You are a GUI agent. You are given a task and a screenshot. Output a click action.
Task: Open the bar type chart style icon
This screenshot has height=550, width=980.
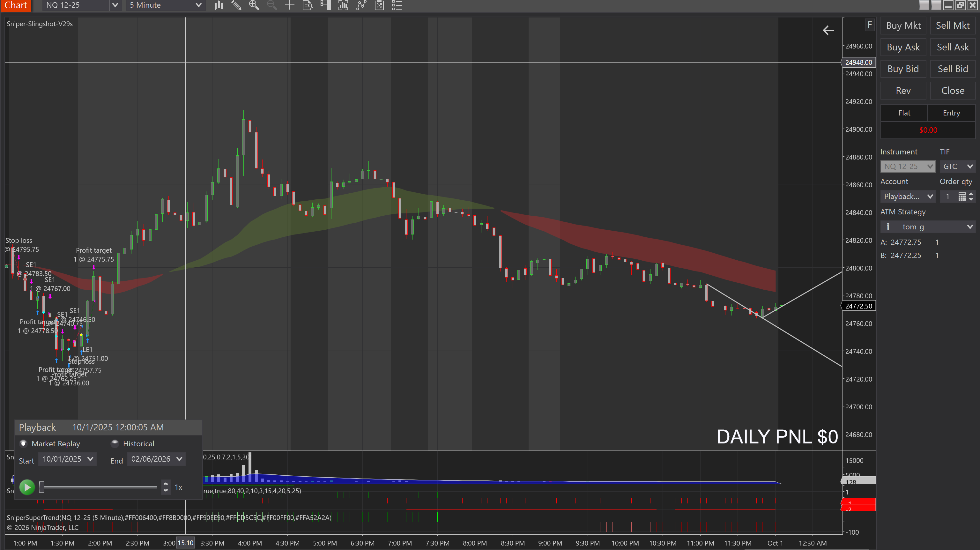point(219,5)
